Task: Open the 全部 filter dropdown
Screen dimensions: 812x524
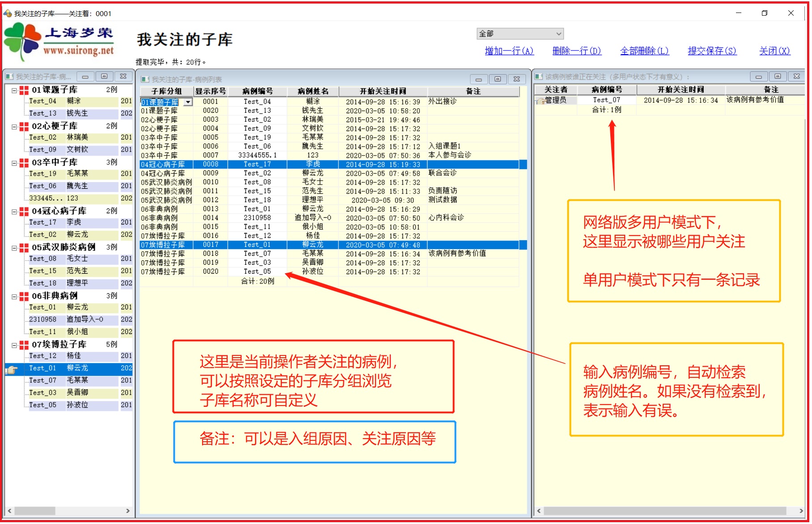Action: [x=558, y=34]
